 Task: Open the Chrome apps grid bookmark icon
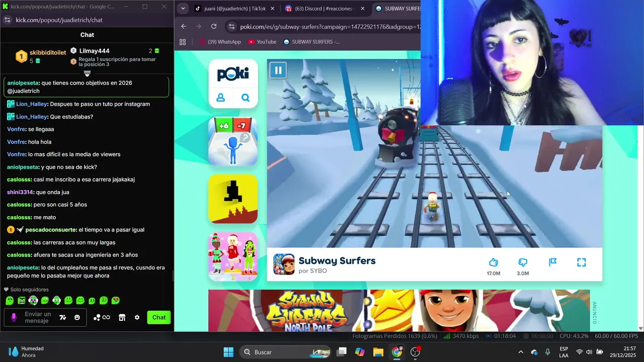click(x=183, y=42)
